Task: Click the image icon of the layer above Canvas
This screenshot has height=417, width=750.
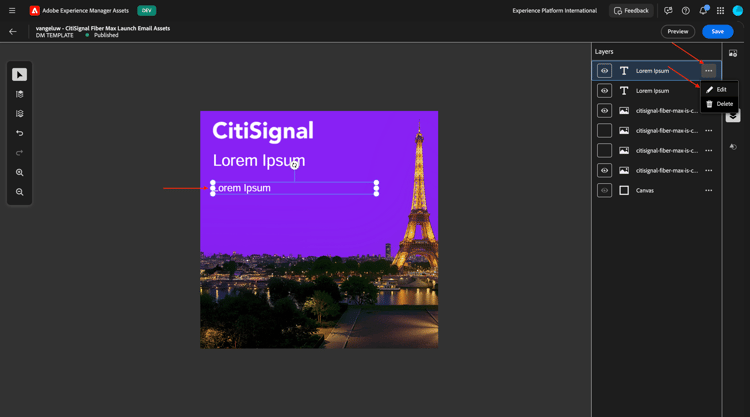Action: pyautogui.click(x=624, y=170)
